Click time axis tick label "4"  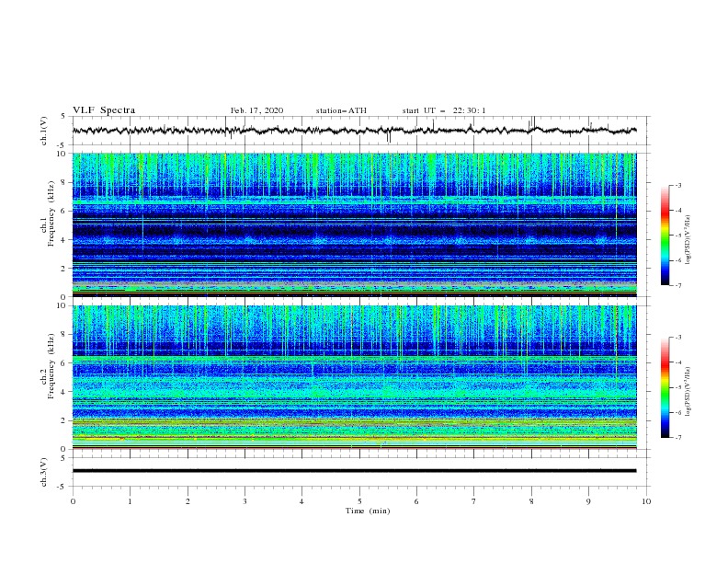301,501
